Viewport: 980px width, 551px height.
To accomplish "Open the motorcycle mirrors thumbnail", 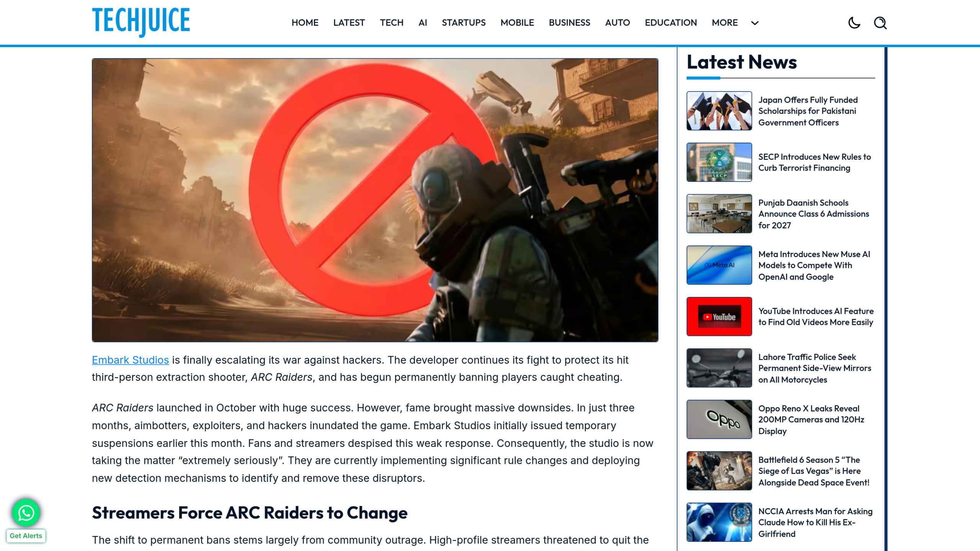I will (x=719, y=368).
